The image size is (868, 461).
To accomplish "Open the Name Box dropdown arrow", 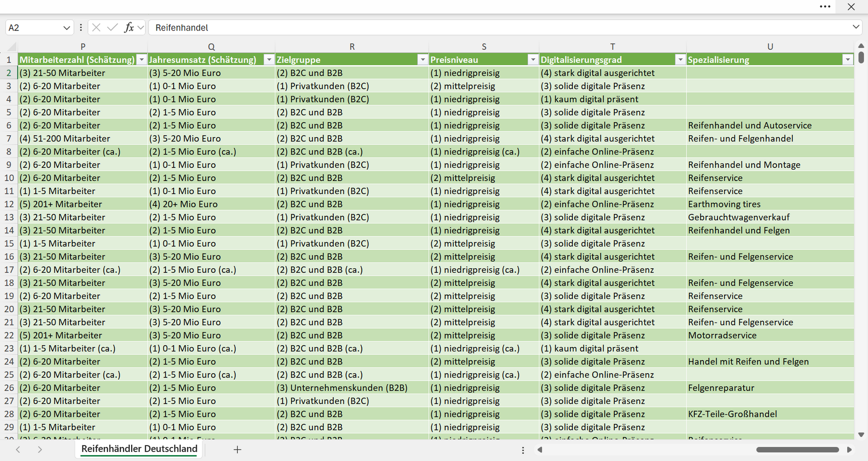I will coord(67,28).
